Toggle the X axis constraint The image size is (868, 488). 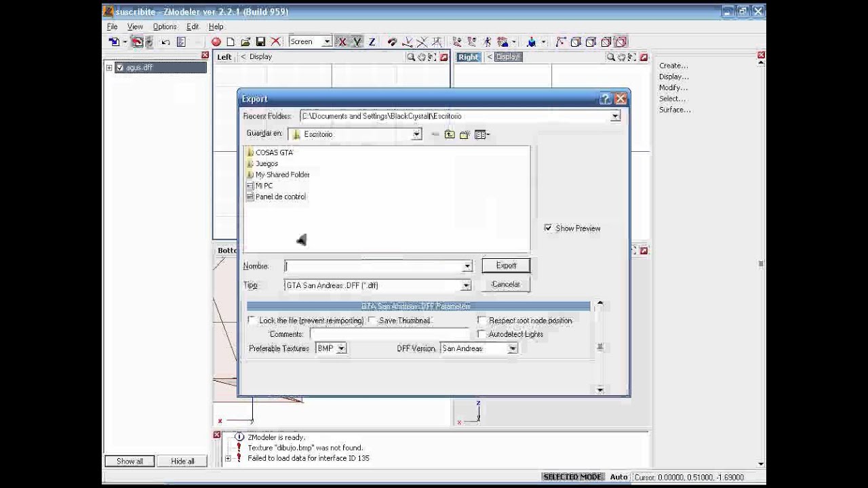tap(342, 42)
